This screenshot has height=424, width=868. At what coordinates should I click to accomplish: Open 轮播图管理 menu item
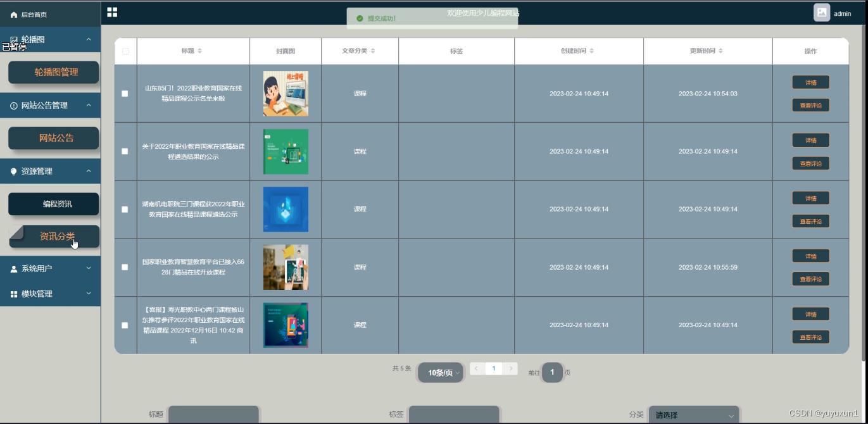pos(53,72)
